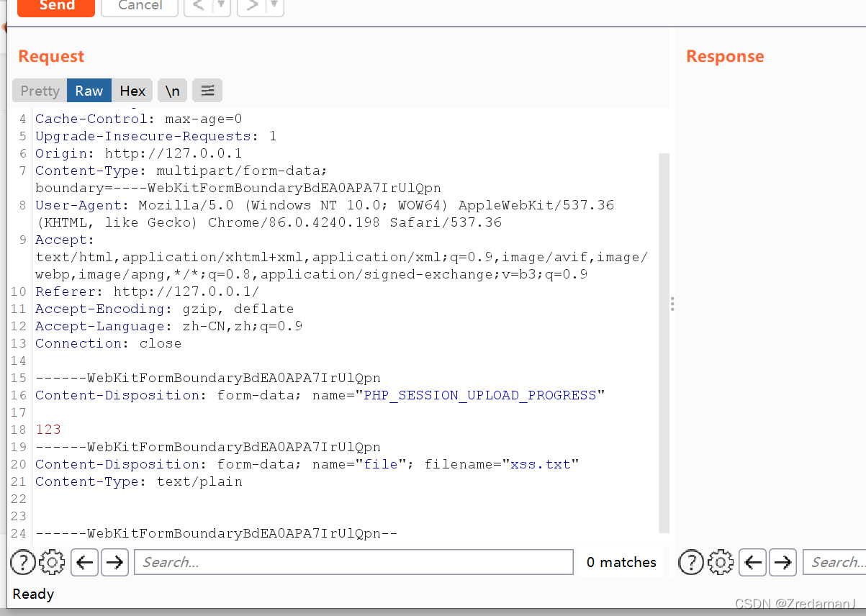
Task: Toggle soft line wrapping in the editor
Action: pyautogui.click(x=207, y=91)
